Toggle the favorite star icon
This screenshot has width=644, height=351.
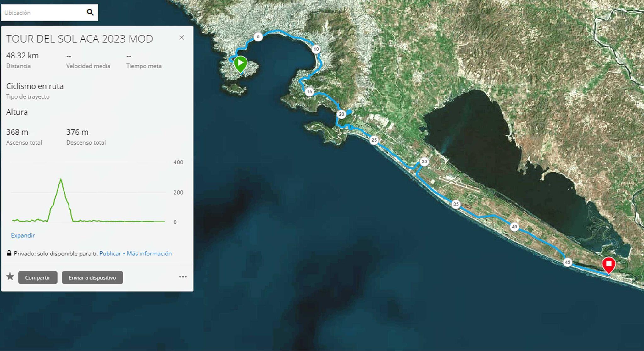[10, 277]
